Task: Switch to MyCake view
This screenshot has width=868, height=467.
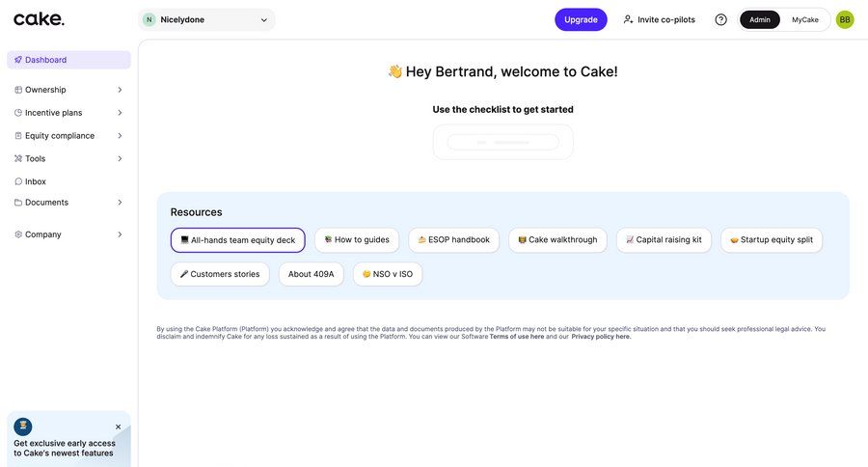Action: click(805, 19)
